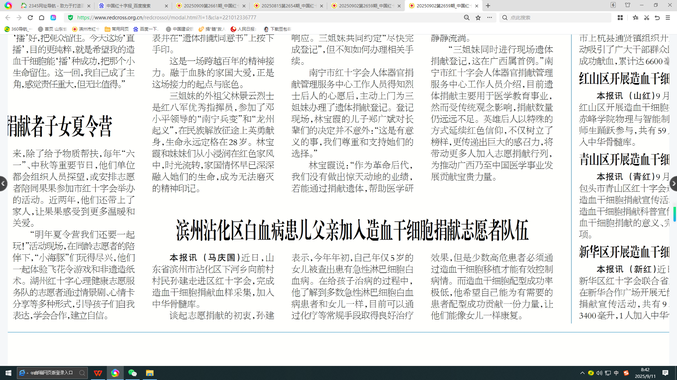Click the volume speaker tray icon

point(599,373)
